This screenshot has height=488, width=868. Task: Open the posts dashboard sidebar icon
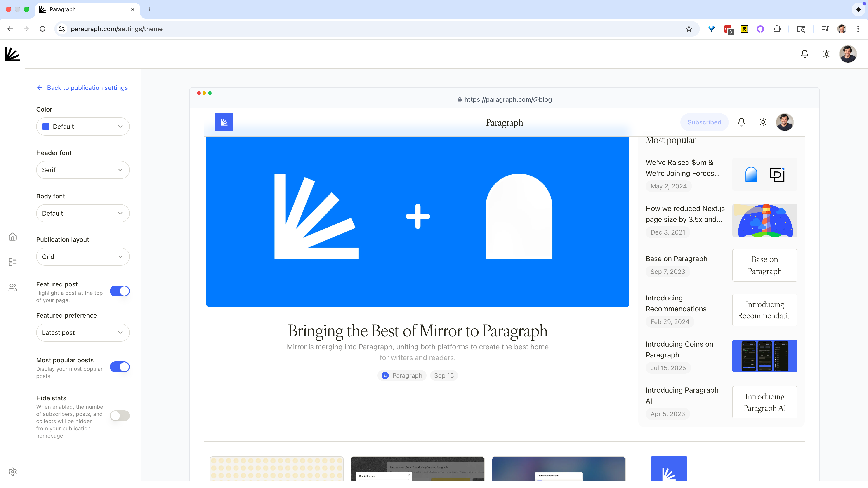click(x=12, y=262)
